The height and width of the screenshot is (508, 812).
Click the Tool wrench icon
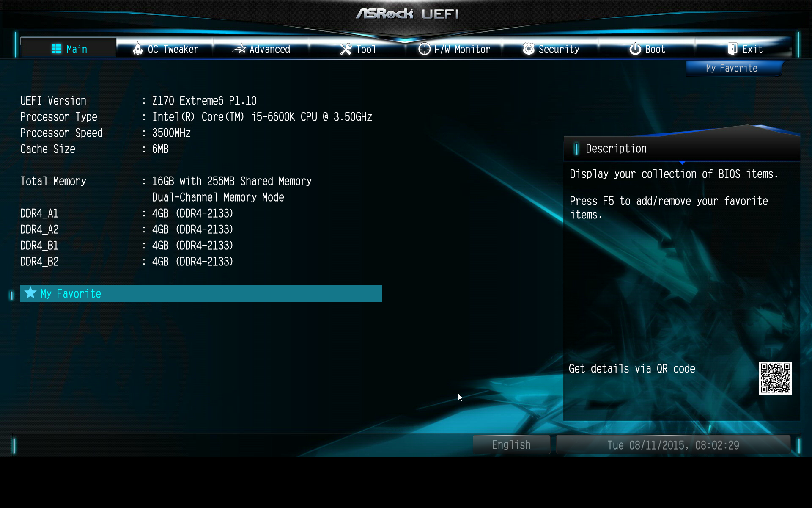(x=346, y=49)
